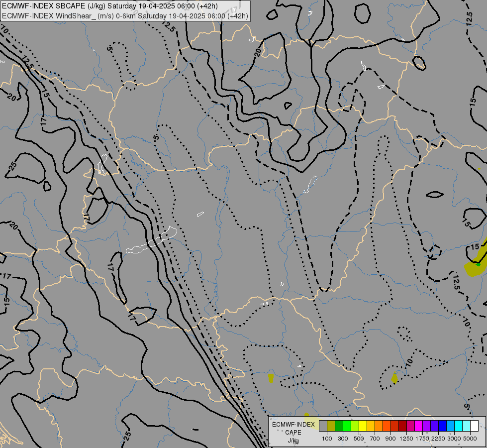Pick the pure blue swatch after 2250
The width and height of the screenshot is (487, 448).
(x=443, y=426)
